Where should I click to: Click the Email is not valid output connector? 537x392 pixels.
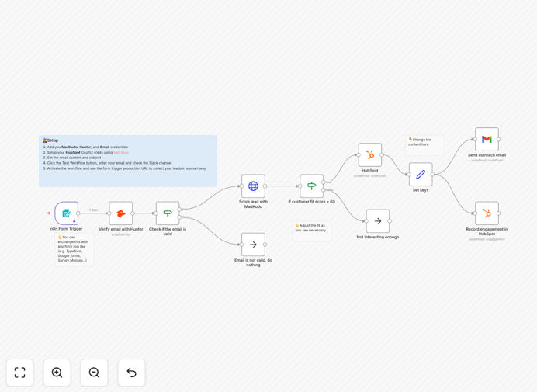[265, 245]
